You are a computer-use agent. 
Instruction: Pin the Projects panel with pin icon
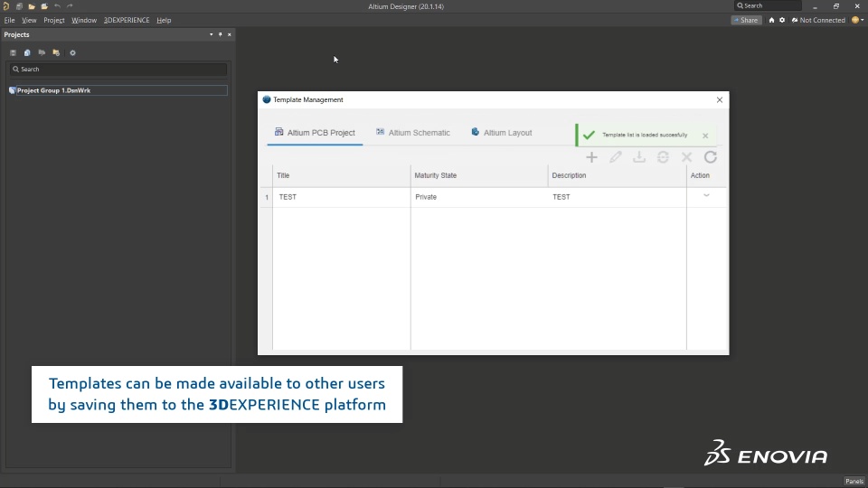tap(221, 34)
